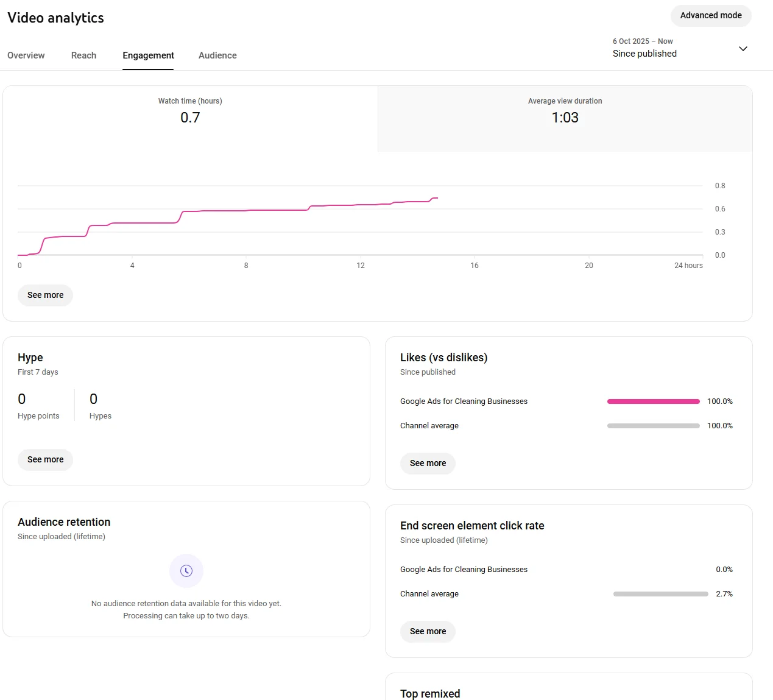
Task: Select the Engagement tab
Action: (x=148, y=55)
